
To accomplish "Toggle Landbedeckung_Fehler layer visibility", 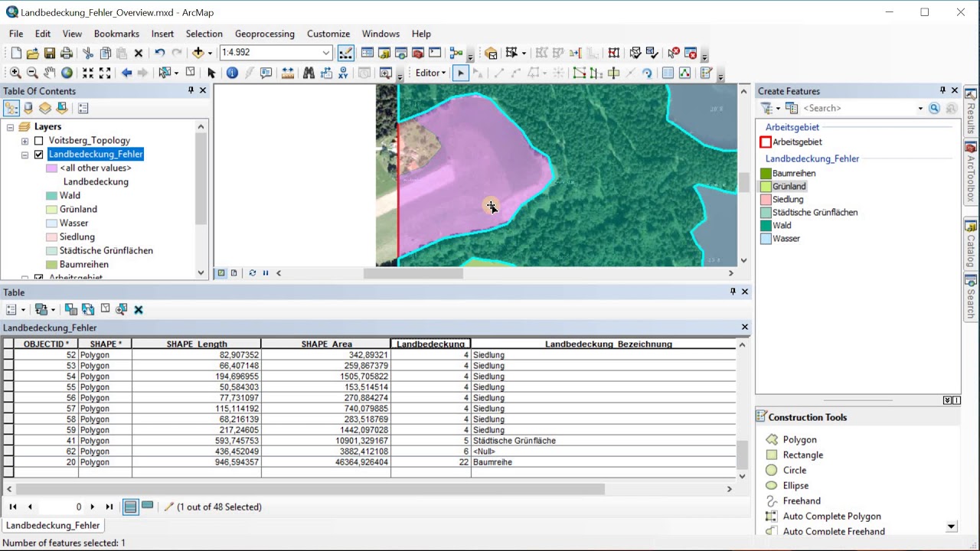I will pyautogui.click(x=38, y=154).
